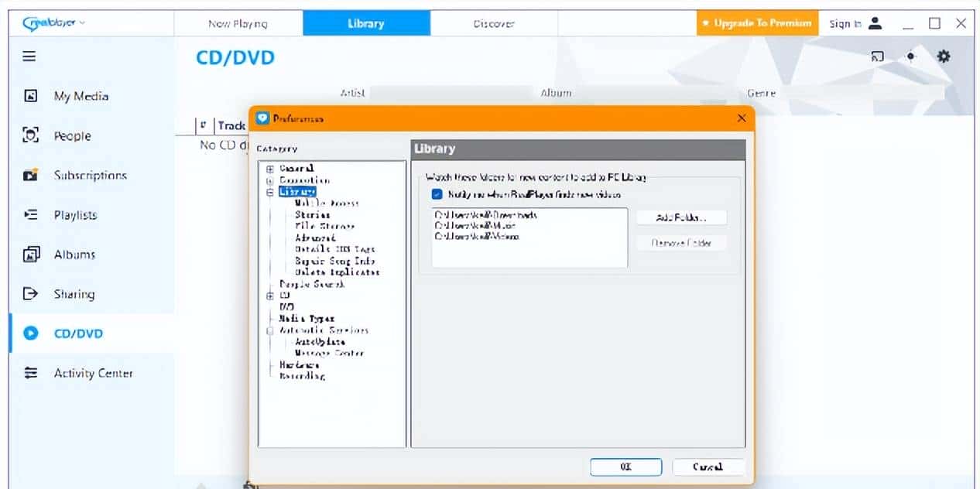The height and width of the screenshot is (489, 980).
Task: Go to Subscriptions in the sidebar
Action: [90, 175]
